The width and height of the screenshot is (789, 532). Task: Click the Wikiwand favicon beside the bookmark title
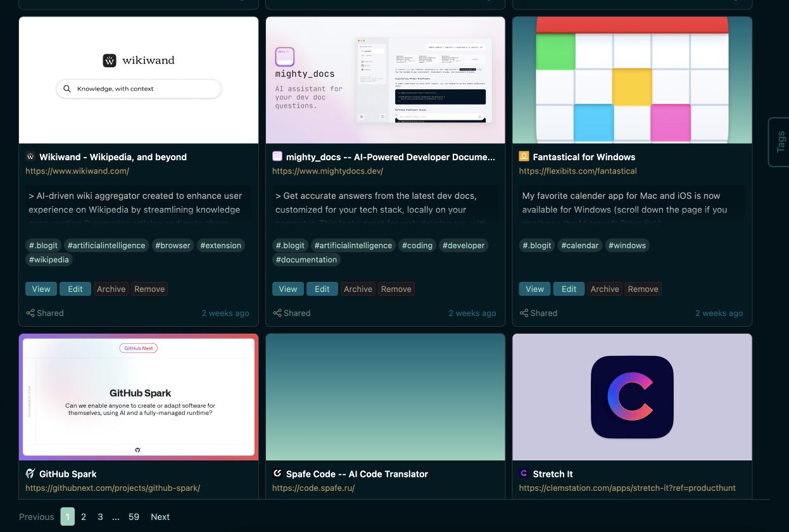30,156
